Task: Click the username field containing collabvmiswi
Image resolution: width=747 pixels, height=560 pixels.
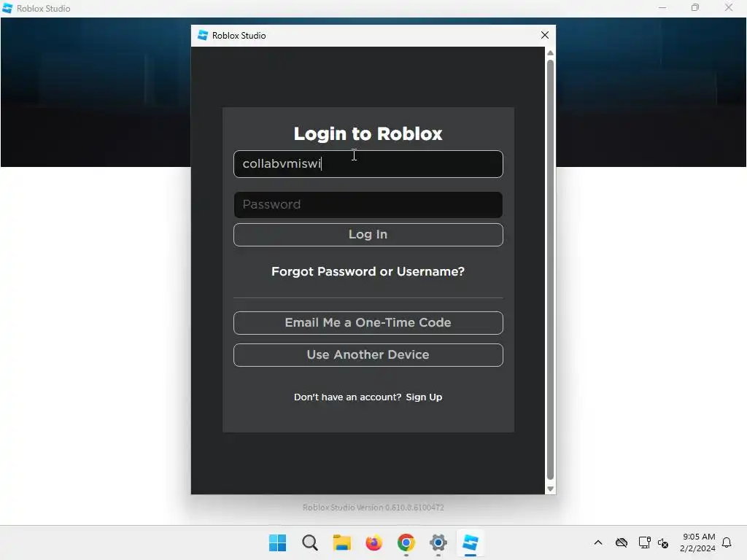Action: (368, 164)
